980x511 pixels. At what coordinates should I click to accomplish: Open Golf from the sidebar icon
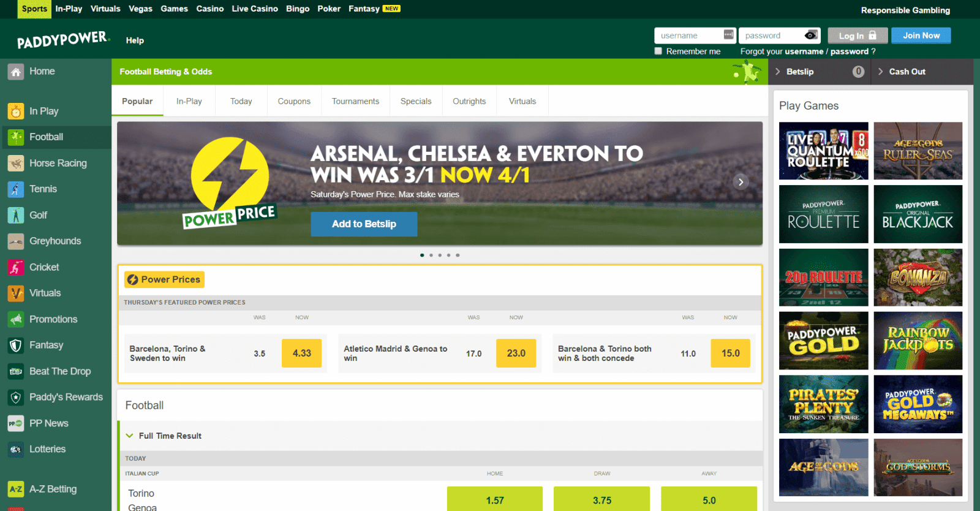coord(16,215)
